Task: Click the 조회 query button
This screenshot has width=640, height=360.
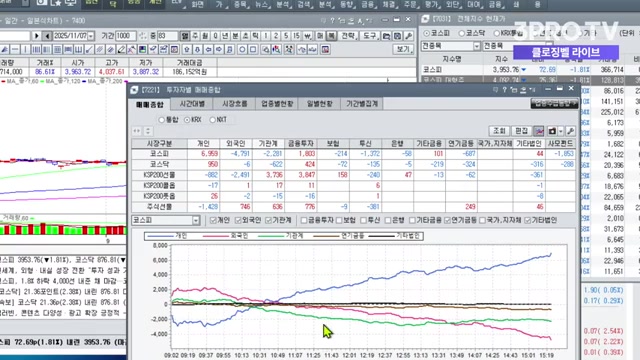Action: pyautogui.click(x=499, y=131)
